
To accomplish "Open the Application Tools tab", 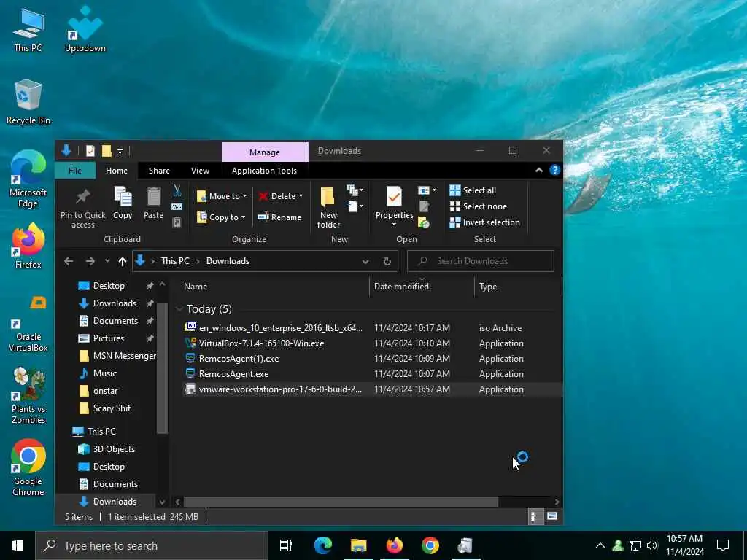I will (x=264, y=171).
